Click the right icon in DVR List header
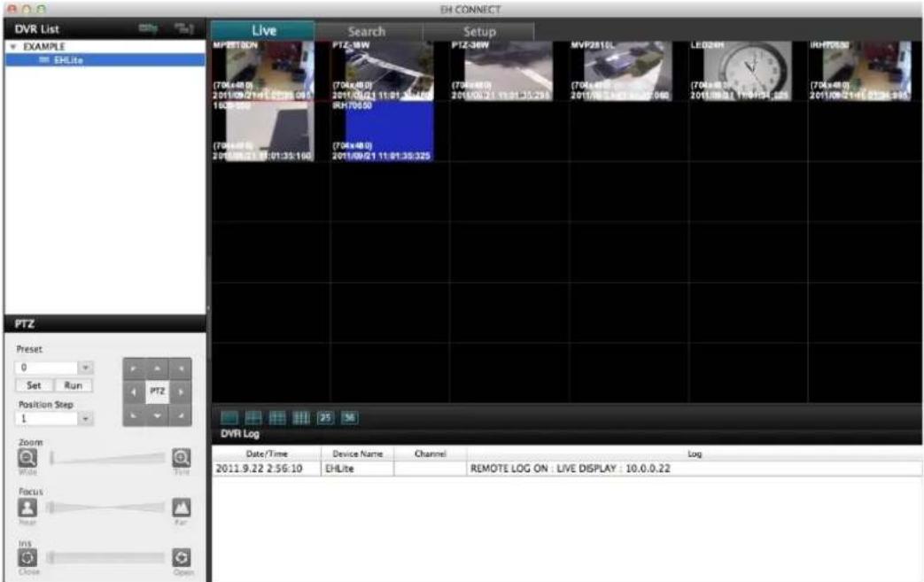Image resolution: width=924 pixels, height=582 pixels. coord(184,28)
